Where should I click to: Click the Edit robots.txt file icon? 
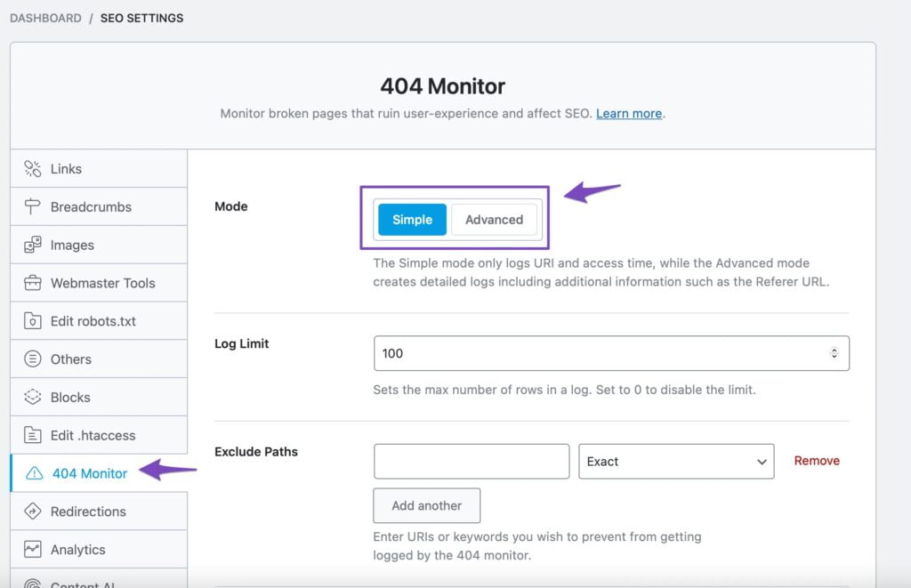(33, 321)
